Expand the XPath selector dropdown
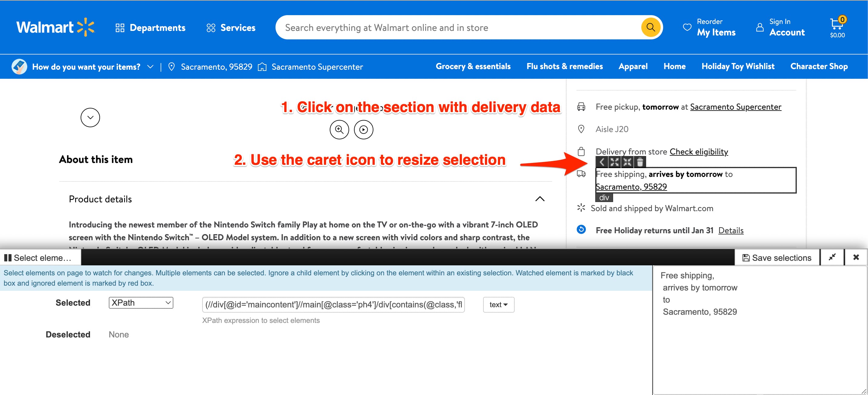Image resolution: width=868 pixels, height=395 pixels. click(140, 304)
